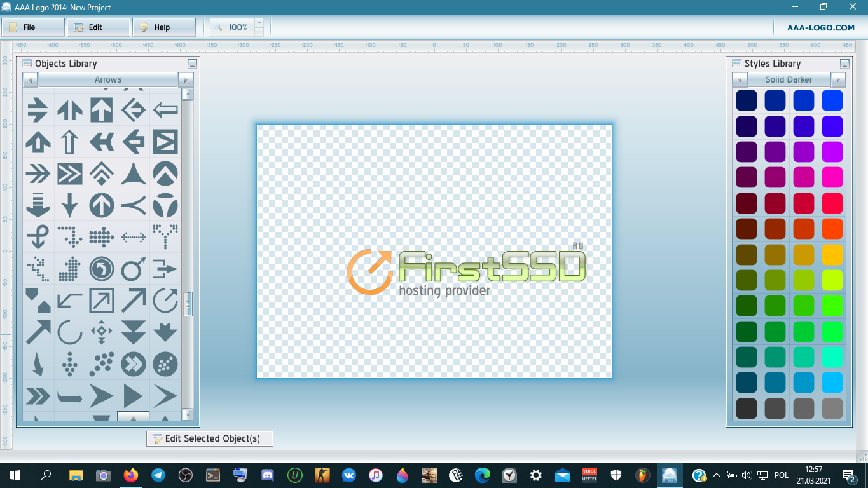868x488 pixels.
Task: Apply the darkest navy blue style swatch
Action: coord(747,100)
